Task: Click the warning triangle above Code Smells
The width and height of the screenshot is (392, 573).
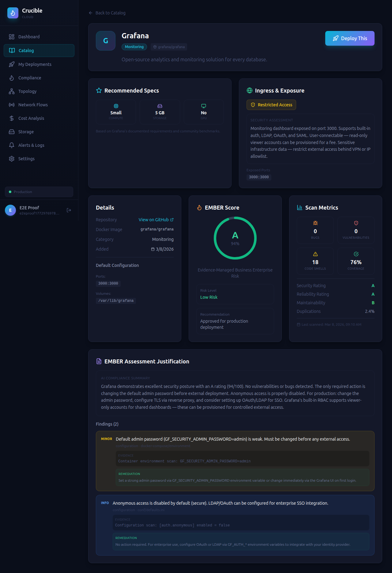Action: click(315, 254)
